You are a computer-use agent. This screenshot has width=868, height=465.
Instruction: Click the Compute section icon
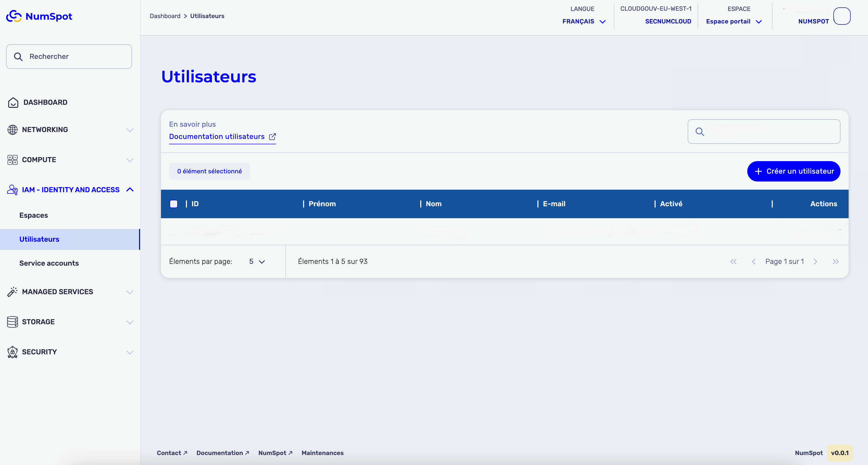click(x=11, y=160)
